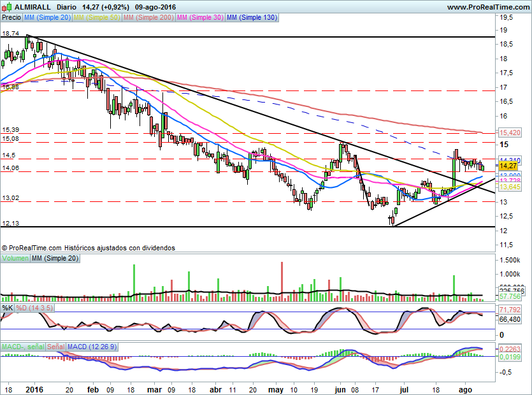Open the %K stochastic label
This screenshot has width=532, height=395.
tap(8, 308)
